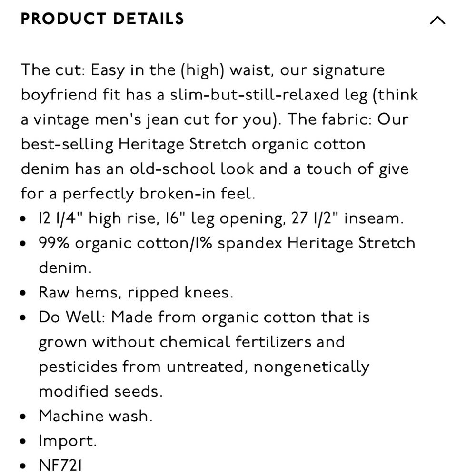Click the bullet dot beside Import
Screen dimensions: 476x476
point(23,441)
